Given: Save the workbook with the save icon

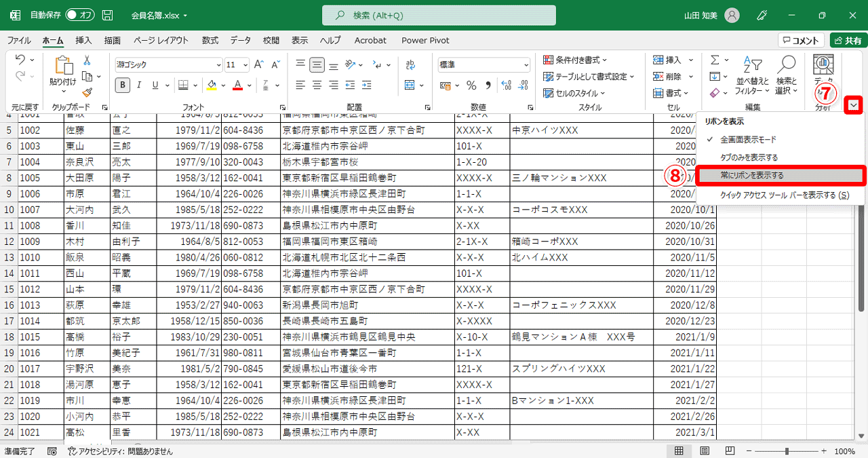Looking at the screenshot, I should [107, 14].
